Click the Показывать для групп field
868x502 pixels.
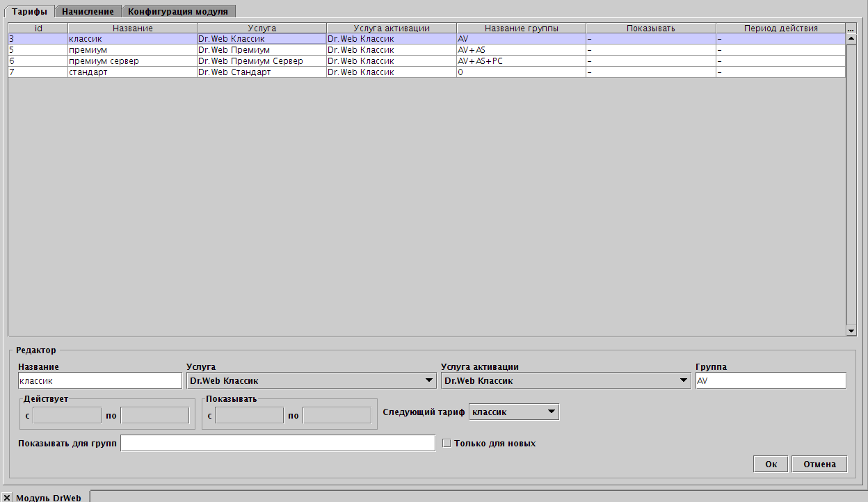point(278,443)
